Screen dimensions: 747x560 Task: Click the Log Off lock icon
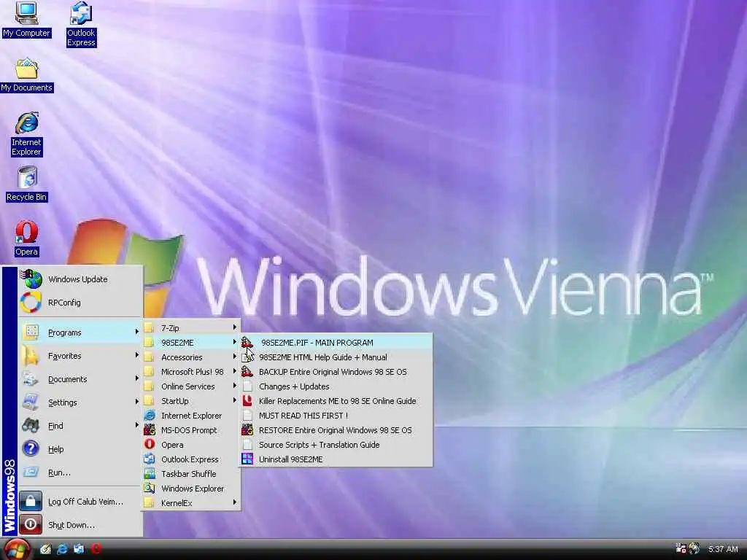click(x=31, y=501)
